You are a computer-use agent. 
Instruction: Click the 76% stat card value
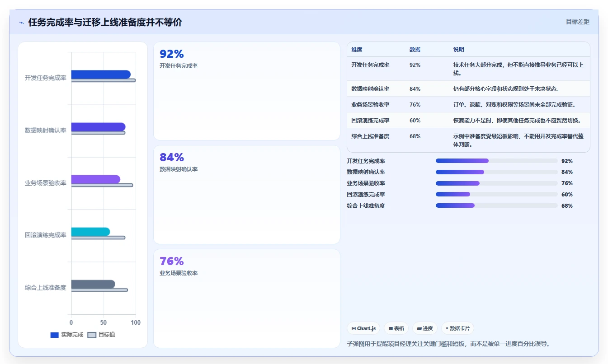(172, 261)
